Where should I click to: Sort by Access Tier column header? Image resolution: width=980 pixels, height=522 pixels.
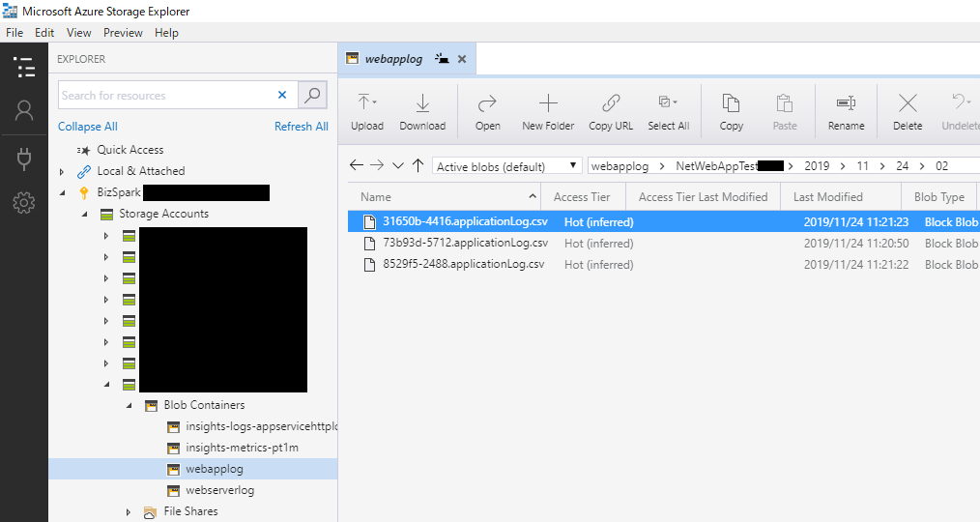[x=582, y=197]
